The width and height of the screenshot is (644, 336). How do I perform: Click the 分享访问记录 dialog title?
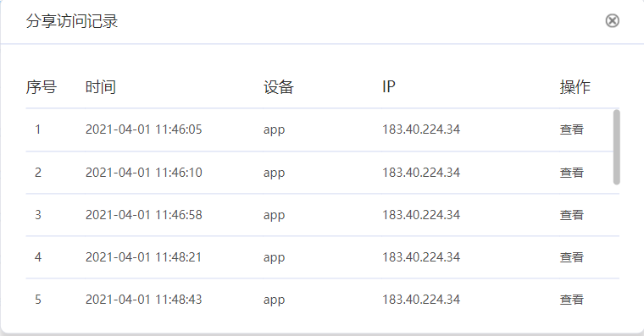coord(72,21)
